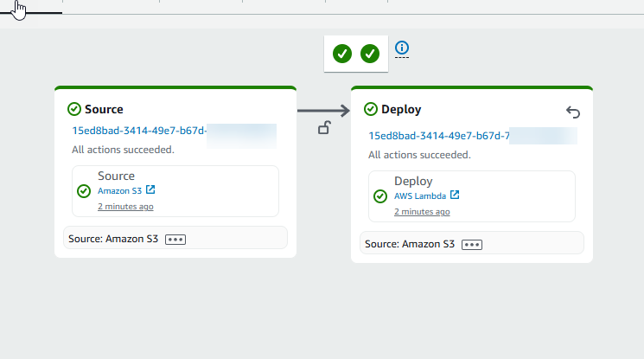The height and width of the screenshot is (359, 644).
Task: Open the Amazon S3 link in the Source action
Action: coord(119,190)
